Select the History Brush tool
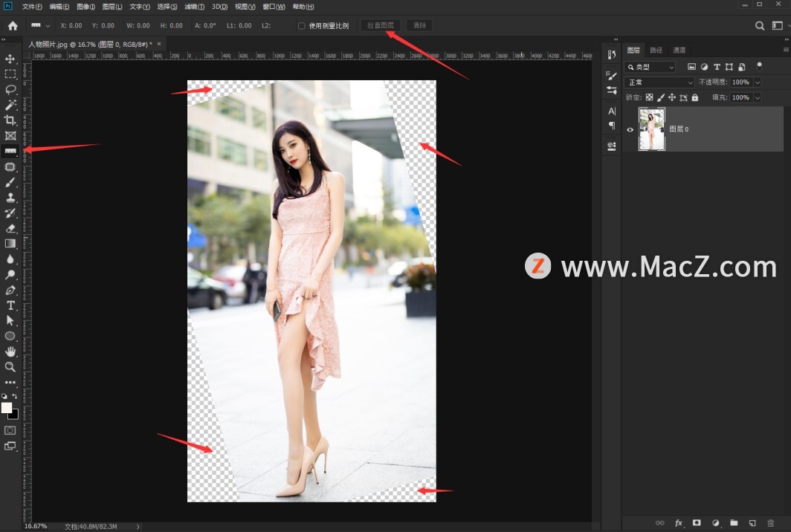The width and height of the screenshot is (791, 532). click(x=10, y=213)
